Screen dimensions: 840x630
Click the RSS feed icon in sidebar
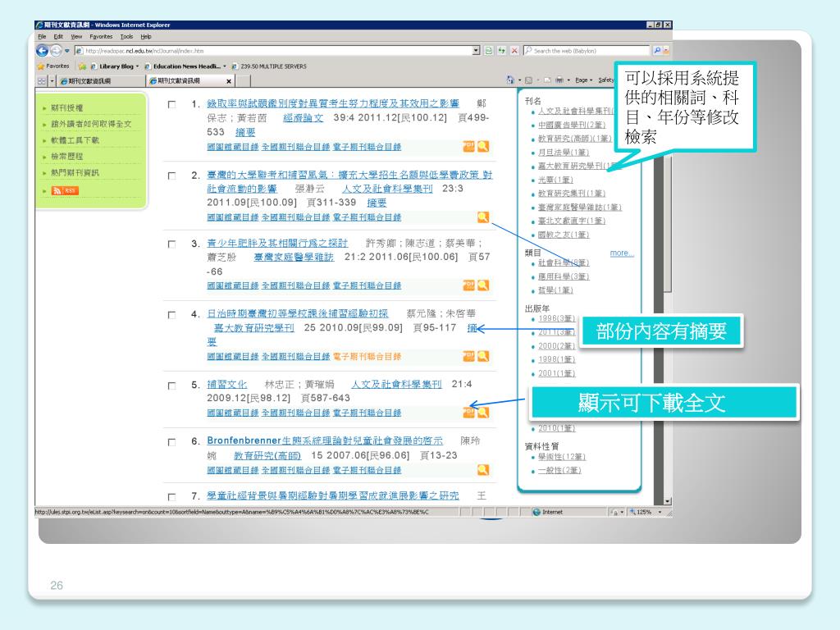pos(65,190)
